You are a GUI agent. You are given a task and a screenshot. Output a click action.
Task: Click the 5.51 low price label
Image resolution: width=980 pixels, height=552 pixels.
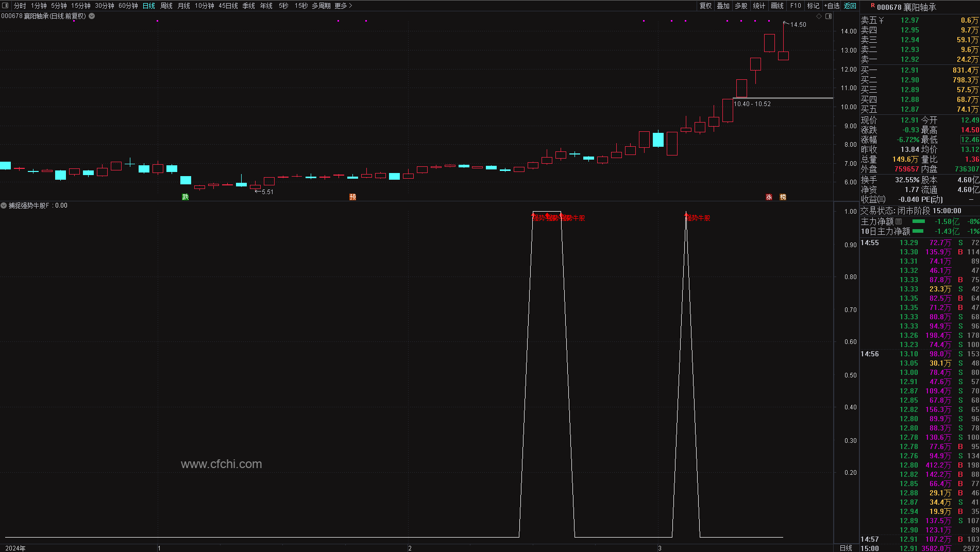coord(267,192)
